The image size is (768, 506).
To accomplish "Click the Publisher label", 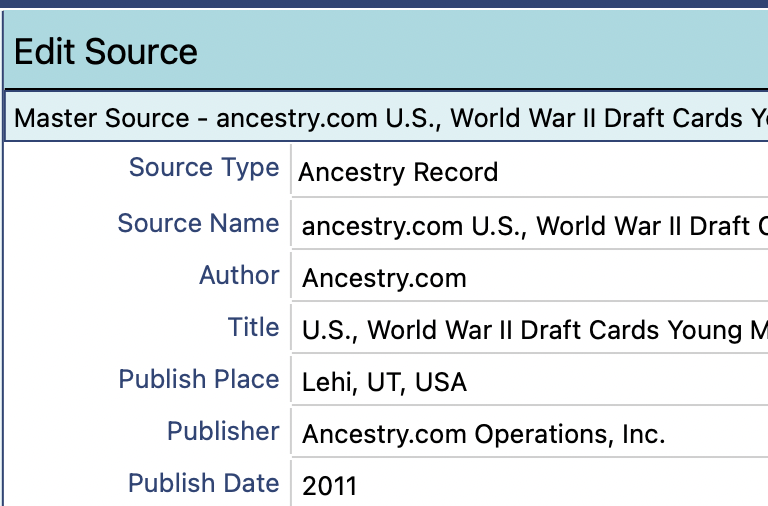I will (x=223, y=431).
